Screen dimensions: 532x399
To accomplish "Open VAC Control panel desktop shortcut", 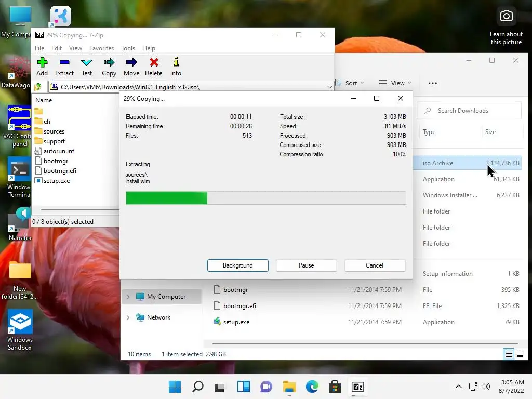I will [19, 127].
